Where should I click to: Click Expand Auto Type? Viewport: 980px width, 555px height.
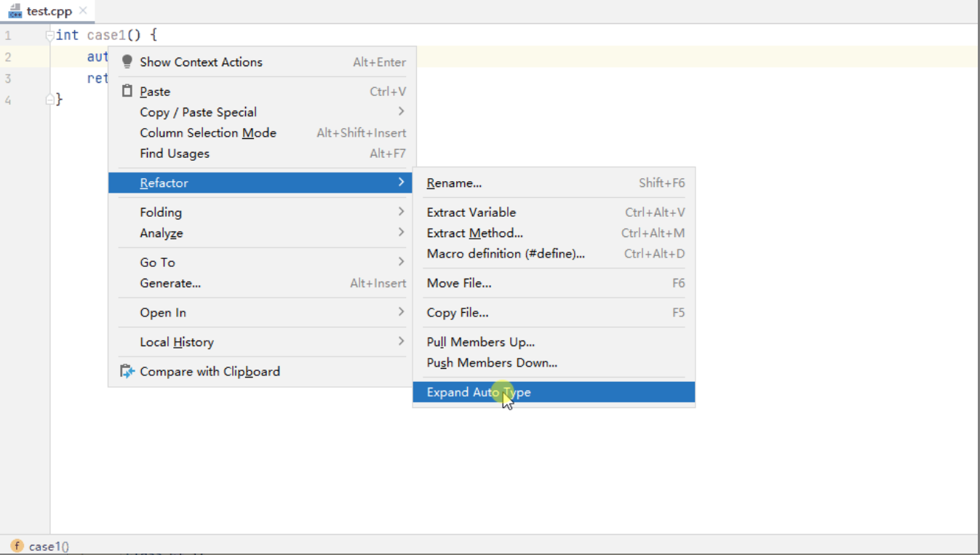coord(554,392)
